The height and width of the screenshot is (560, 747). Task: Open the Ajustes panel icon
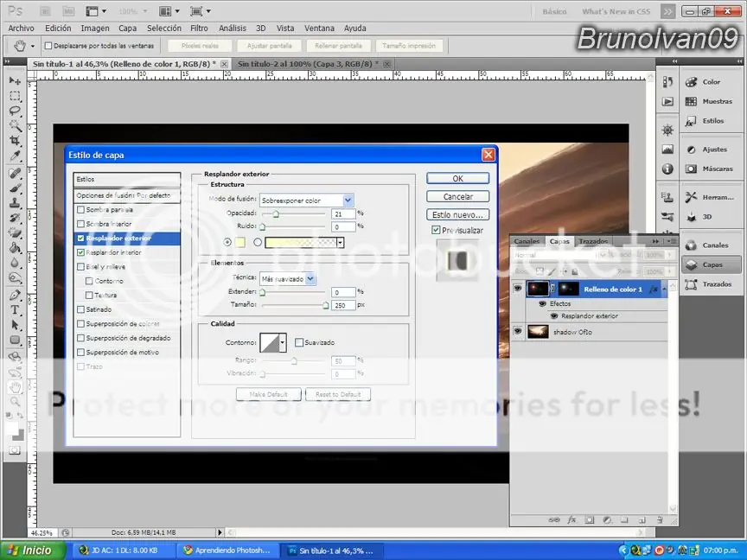tap(691, 150)
